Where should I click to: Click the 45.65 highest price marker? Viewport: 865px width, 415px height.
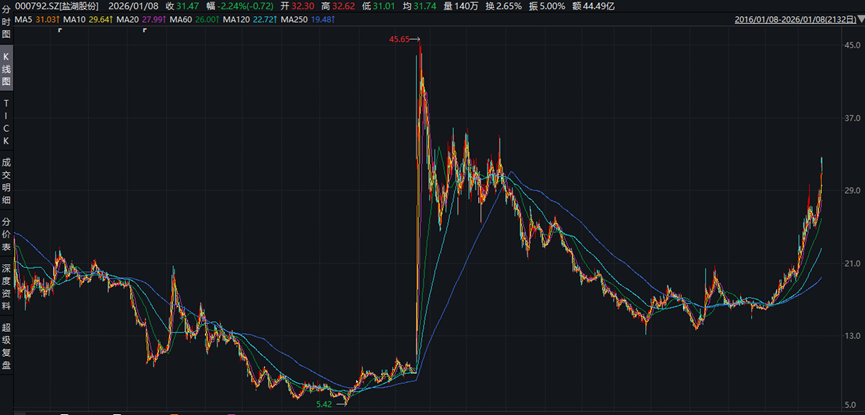[x=400, y=39]
